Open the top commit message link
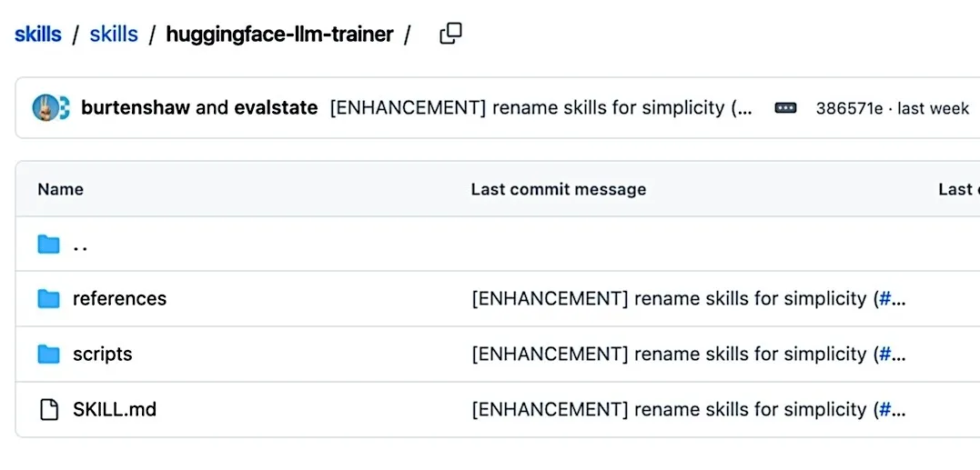This screenshot has height=470, width=980. 541,108
